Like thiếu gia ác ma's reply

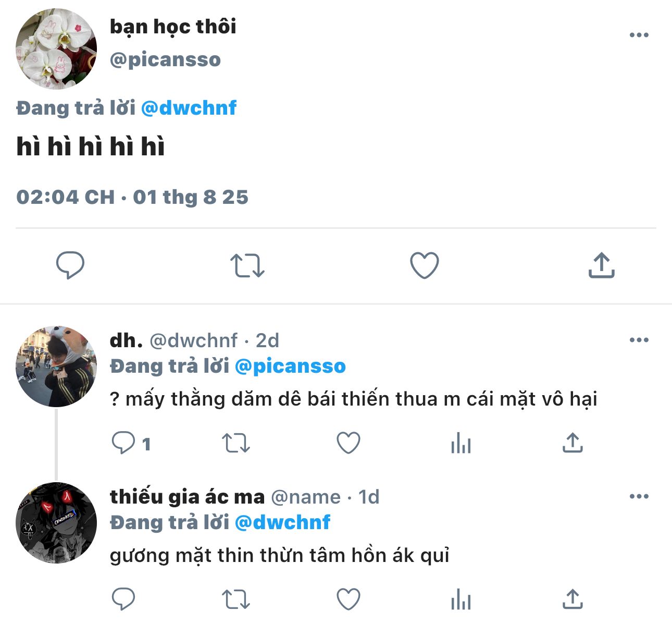348,599
